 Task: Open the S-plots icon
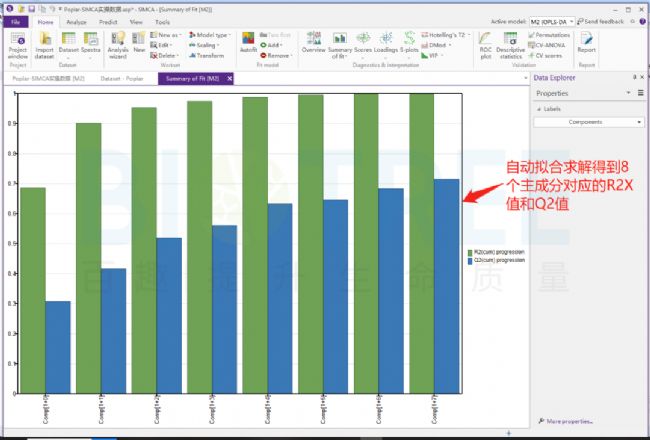pos(409,45)
